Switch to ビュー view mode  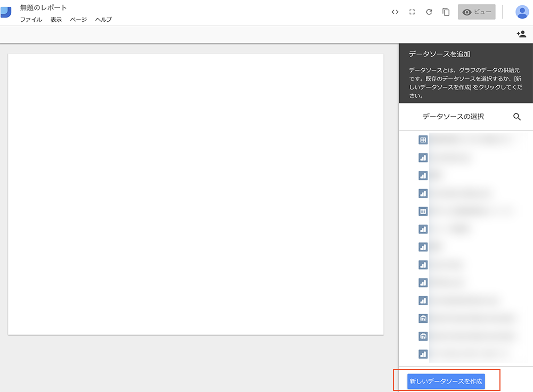pyautogui.click(x=477, y=12)
